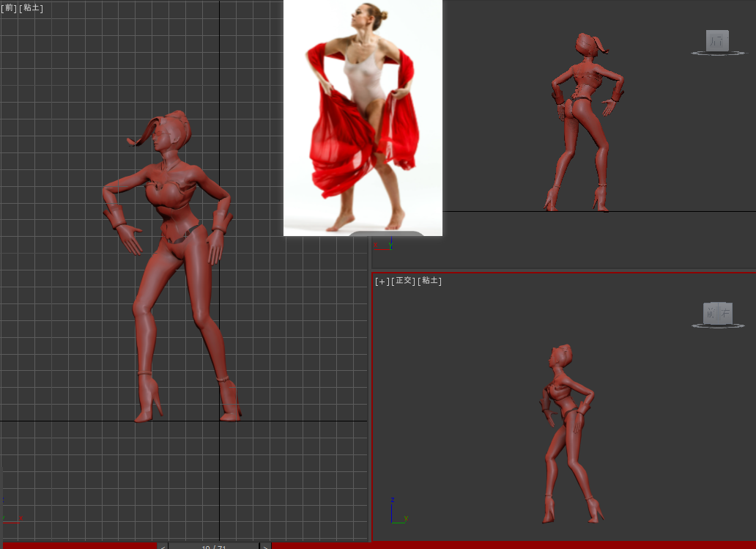756x549 pixels.
Task: Click the compass ring under the lower ViewCube
Action: (x=717, y=325)
